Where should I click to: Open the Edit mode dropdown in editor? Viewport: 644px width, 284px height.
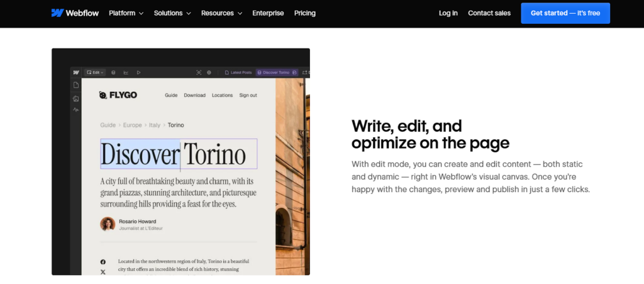click(x=95, y=72)
